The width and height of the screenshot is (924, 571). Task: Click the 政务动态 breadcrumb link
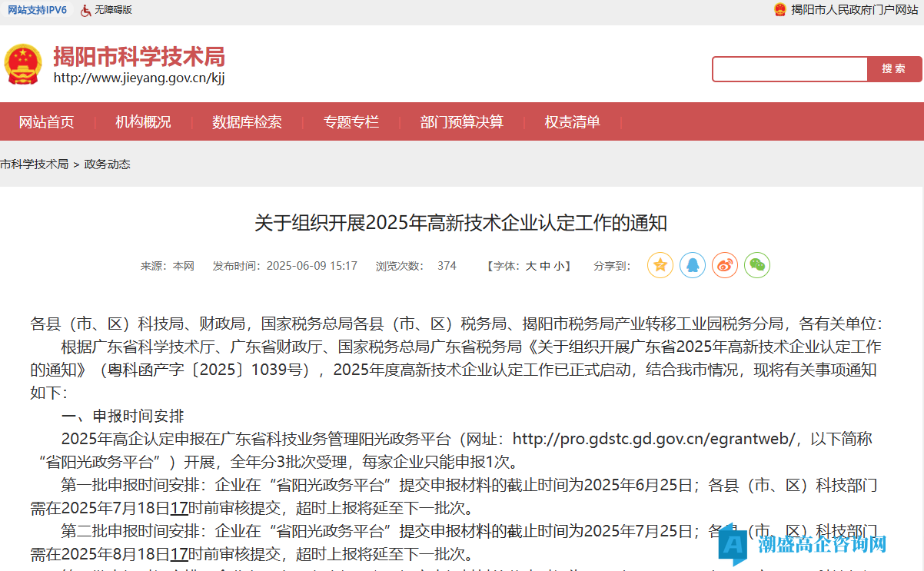pyautogui.click(x=107, y=164)
